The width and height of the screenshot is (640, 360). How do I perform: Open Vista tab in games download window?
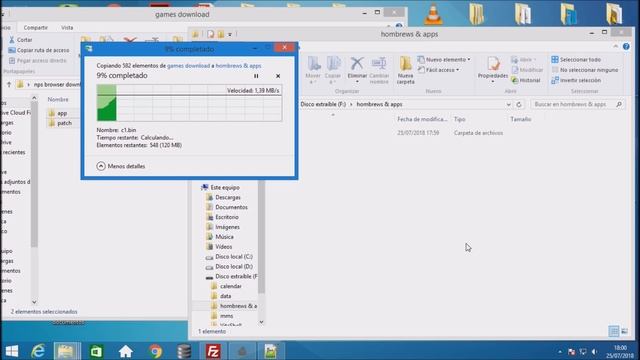tap(67, 27)
